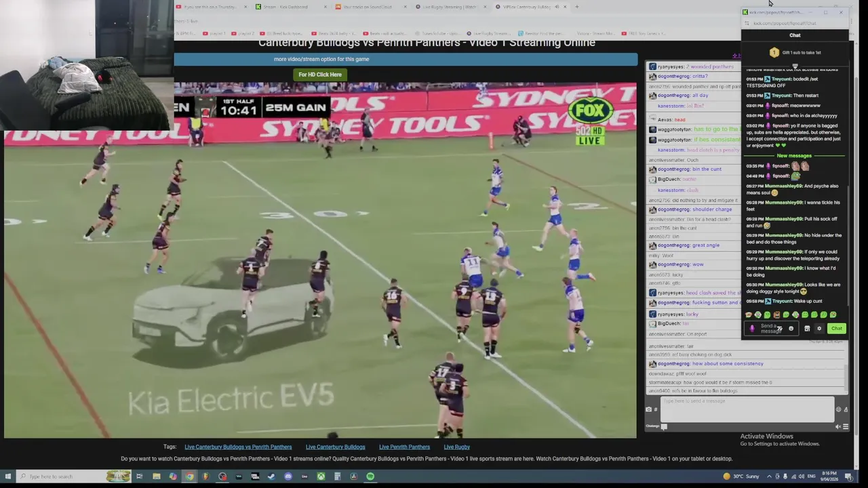Open Discord from the taskbar
868x488 pixels.
[288, 476]
